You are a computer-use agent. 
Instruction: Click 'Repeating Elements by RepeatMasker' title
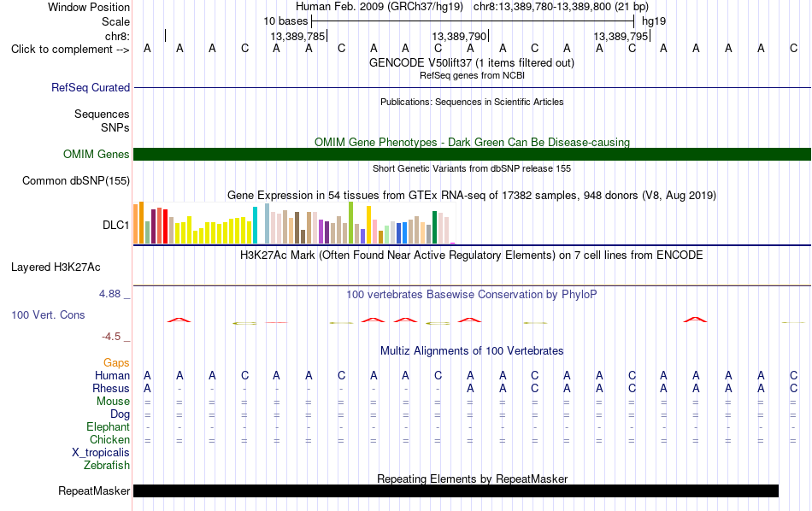472,479
